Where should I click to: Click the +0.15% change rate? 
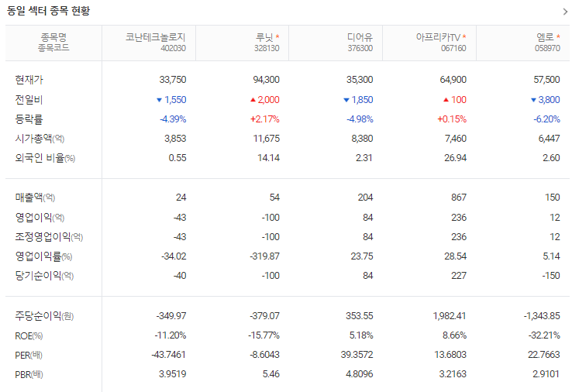pos(452,119)
